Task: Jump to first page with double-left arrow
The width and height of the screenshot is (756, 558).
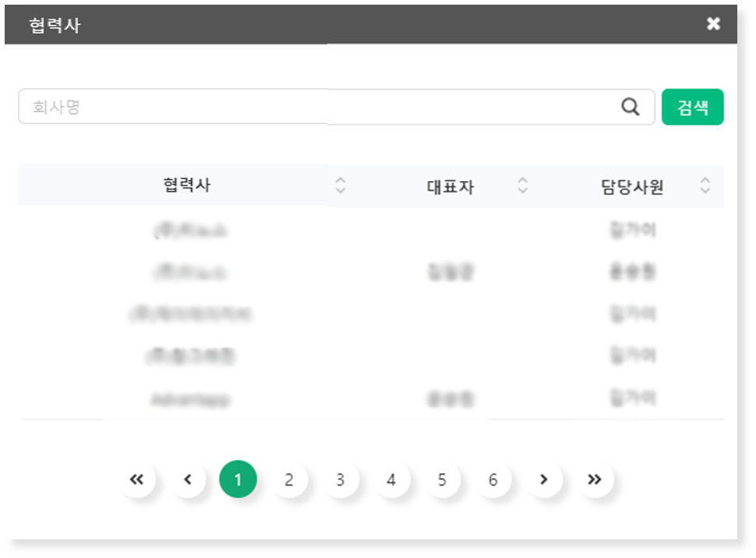Action: tap(137, 479)
